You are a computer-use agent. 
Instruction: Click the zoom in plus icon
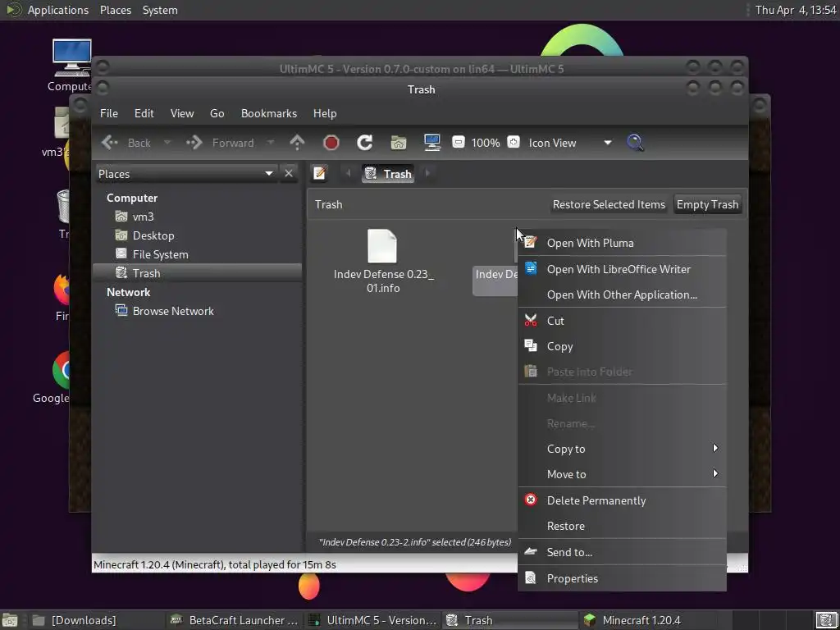click(x=514, y=142)
